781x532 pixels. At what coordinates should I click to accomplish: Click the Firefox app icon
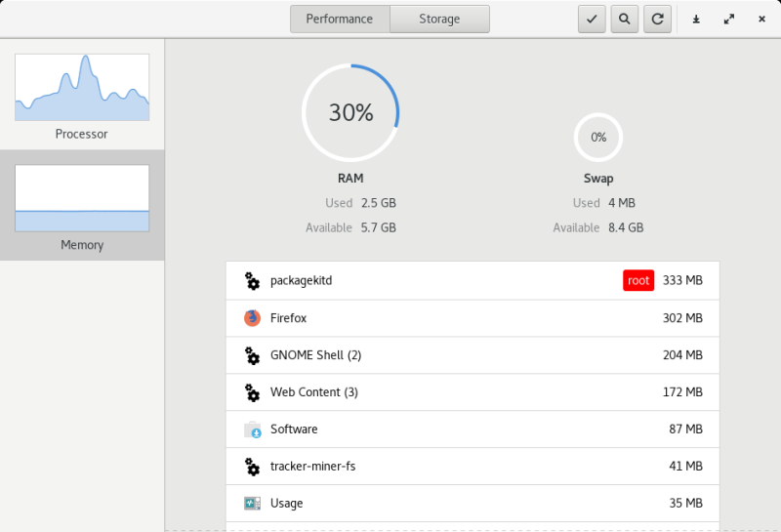[x=253, y=318]
